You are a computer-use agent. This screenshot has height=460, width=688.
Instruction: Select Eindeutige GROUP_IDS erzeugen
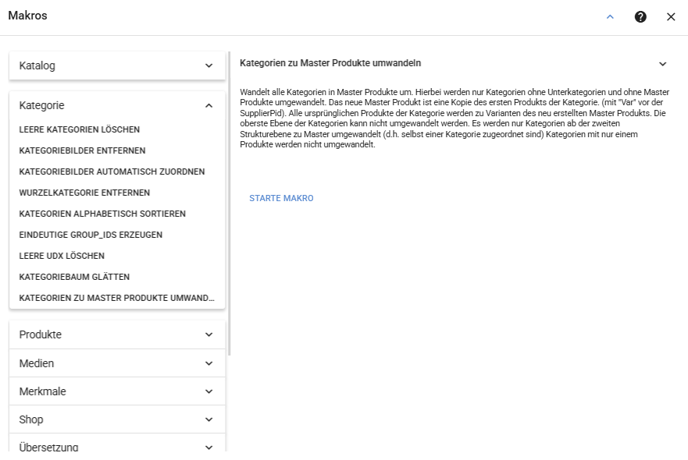pos(90,235)
